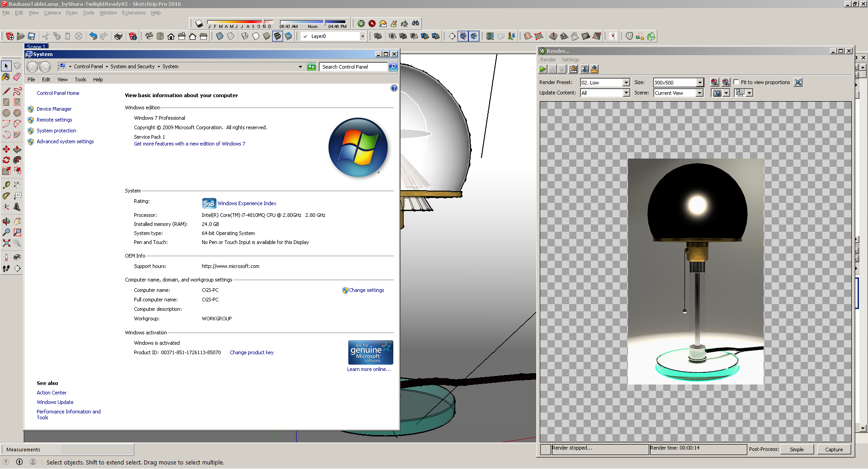Select the Move tool

click(6, 149)
